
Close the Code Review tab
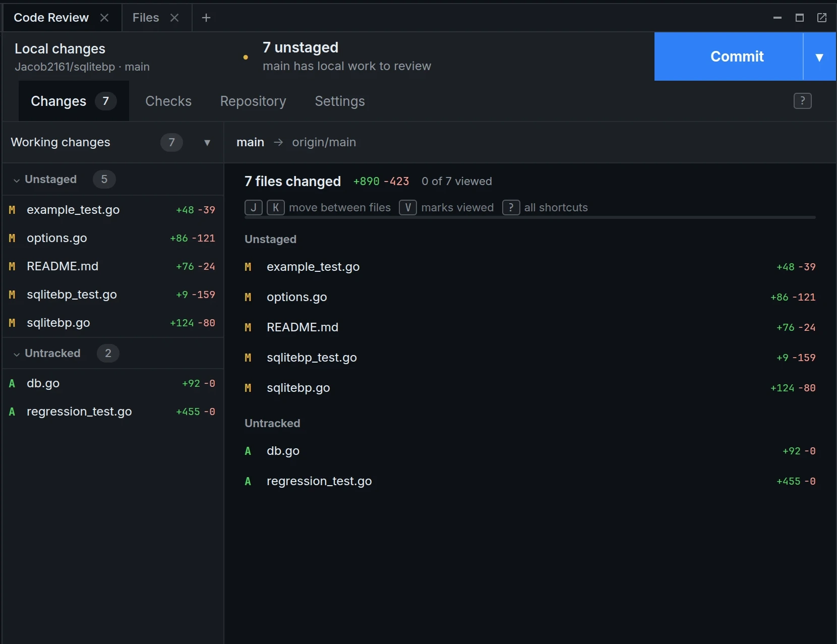coord(104,18)
